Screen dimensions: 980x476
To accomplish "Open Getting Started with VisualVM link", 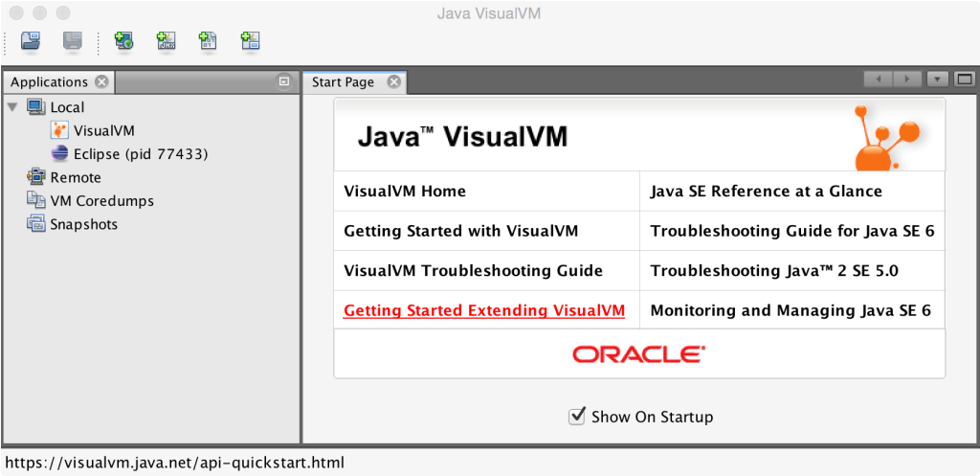I will 460,232.
